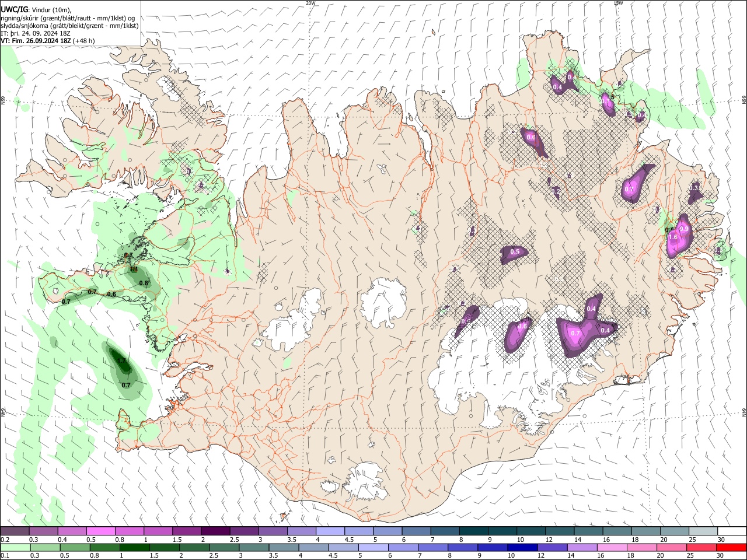Click the 30 label under the snow scale

(721, 540)
